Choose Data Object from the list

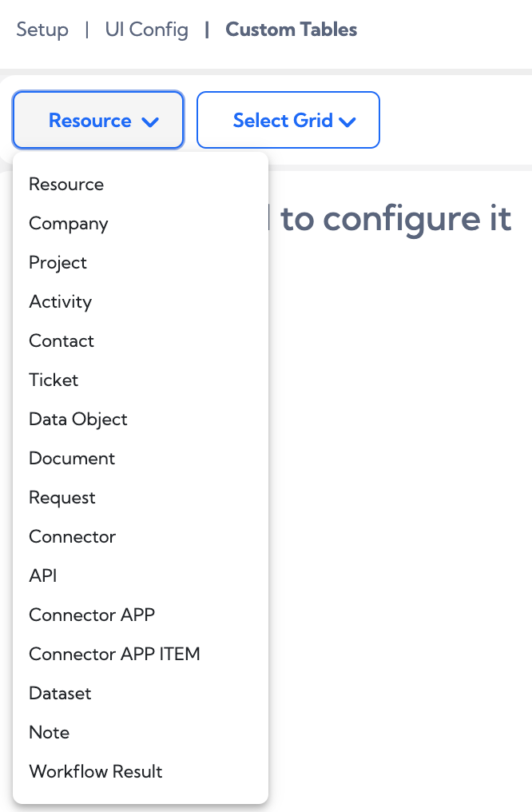tap(77, 419)
